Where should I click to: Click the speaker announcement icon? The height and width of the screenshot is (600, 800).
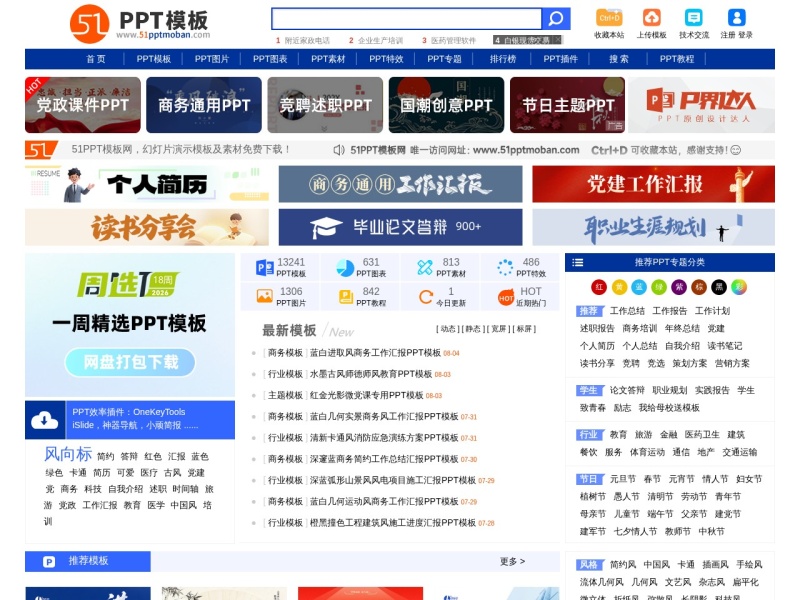point(339,150)
